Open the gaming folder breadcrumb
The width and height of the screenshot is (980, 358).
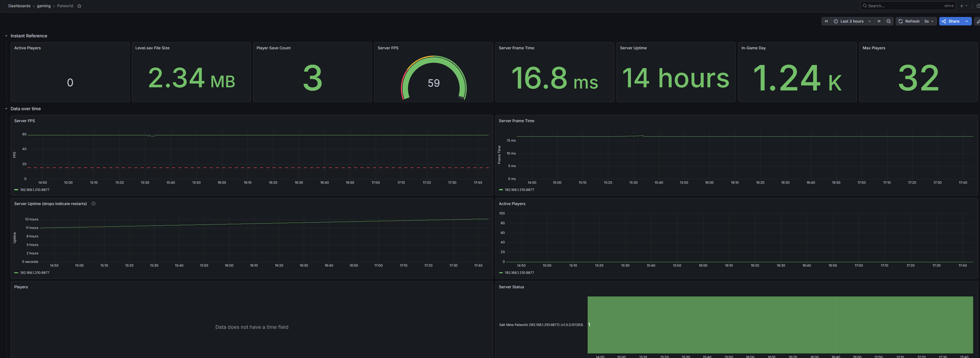tap(44, 6)
